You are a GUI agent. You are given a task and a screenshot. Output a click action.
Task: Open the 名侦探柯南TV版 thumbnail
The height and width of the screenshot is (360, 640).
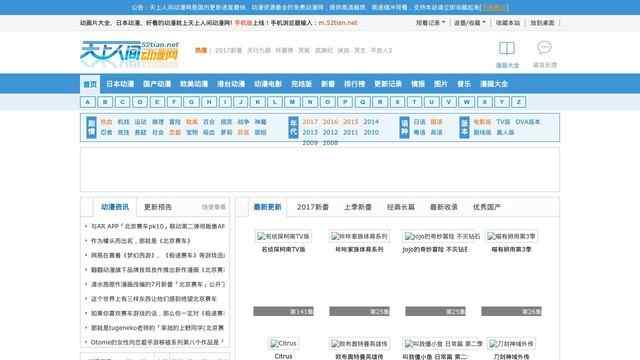coord(283,237)
